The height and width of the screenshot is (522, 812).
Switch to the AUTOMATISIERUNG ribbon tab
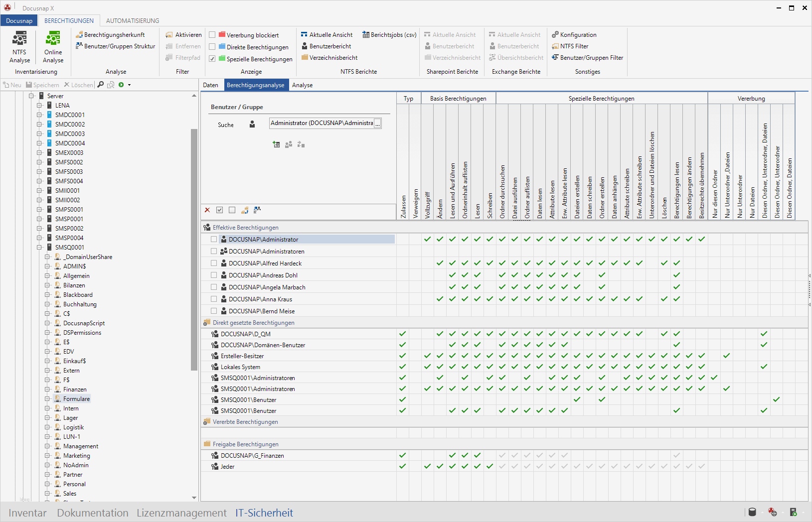point(133,21)
